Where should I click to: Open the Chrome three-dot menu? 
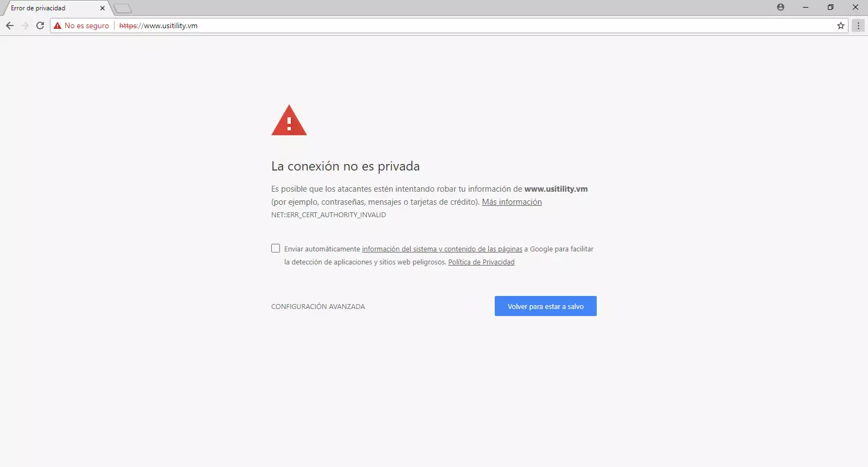[858, 26]
